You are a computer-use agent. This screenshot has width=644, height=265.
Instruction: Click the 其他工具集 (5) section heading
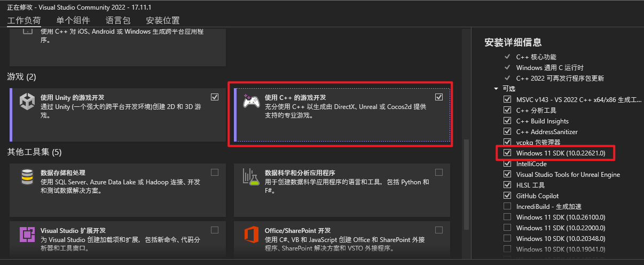pyautogui.click(x=35, y=152)
